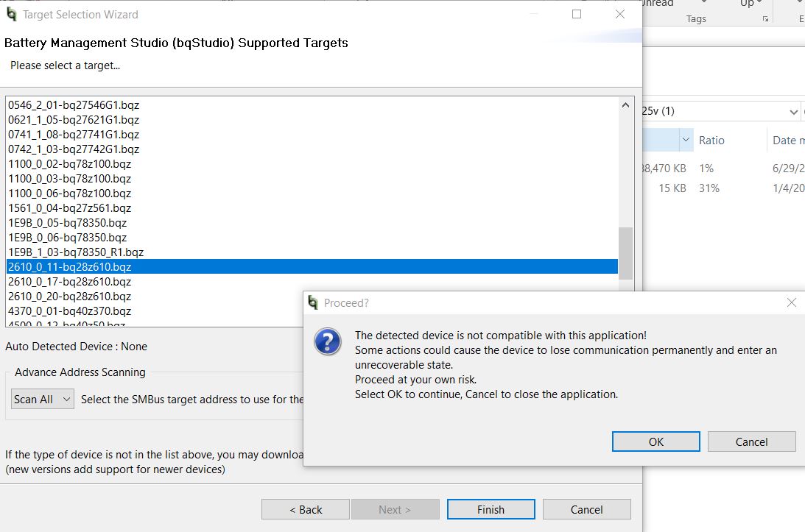Close the Proceed dialog with X
This screenshot has height=532, width=805.
(792, 302)
